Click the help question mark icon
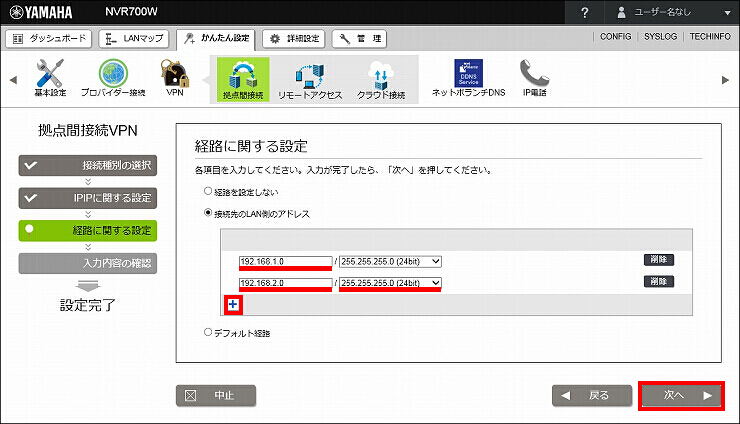 tap(585, 13)
